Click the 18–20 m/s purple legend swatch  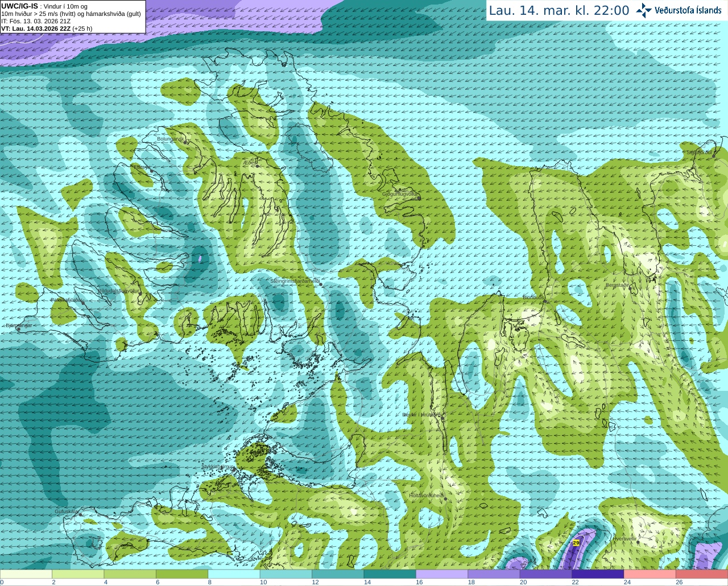[x=494, y=574]
